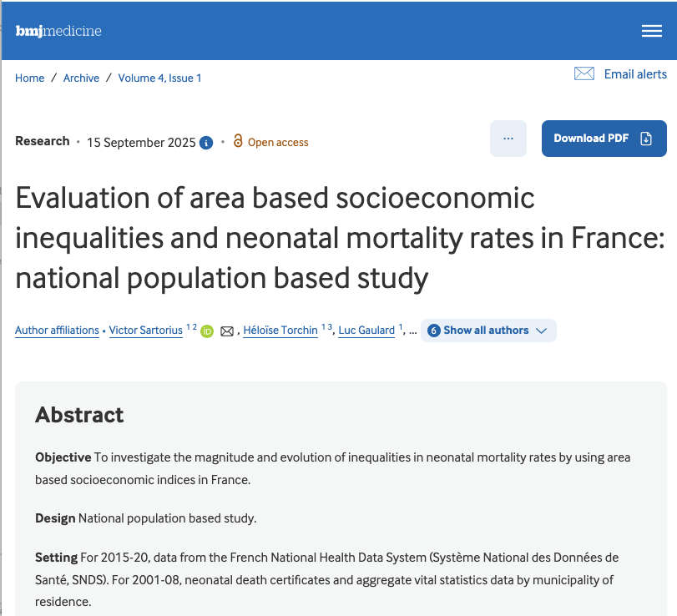Go to the Archive breadcrumb
The image size is (677, 616).
point(81,78)
